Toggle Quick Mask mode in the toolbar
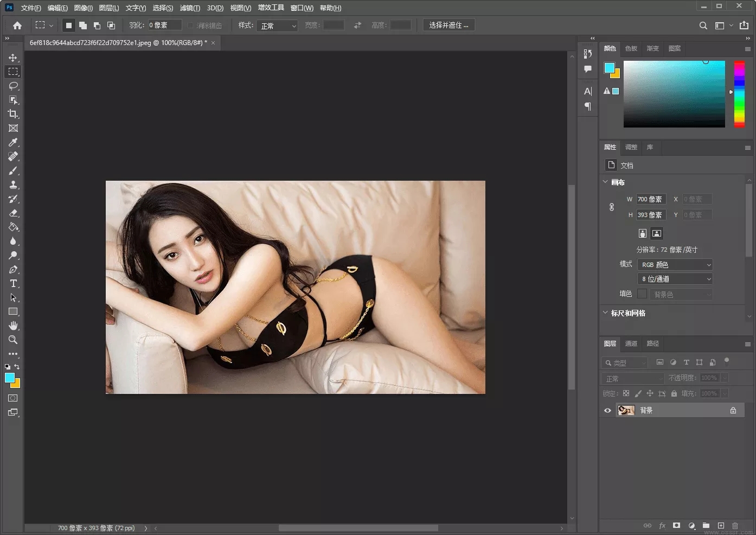 click(x=13, y=398)
